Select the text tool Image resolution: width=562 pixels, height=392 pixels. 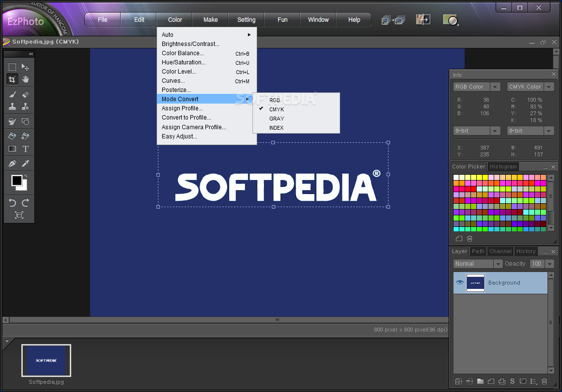[x=25, y=149]
